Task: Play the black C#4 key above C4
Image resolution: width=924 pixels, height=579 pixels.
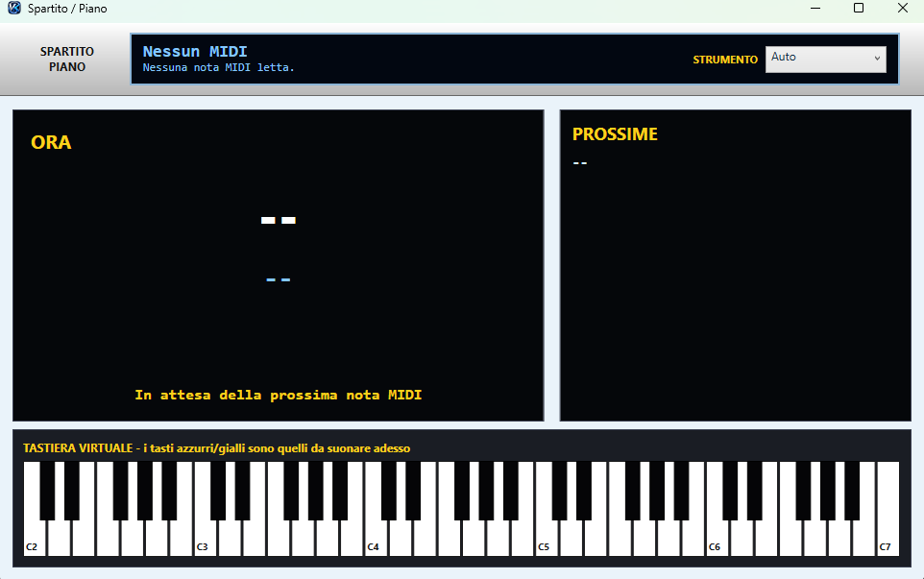Action: 389,491
